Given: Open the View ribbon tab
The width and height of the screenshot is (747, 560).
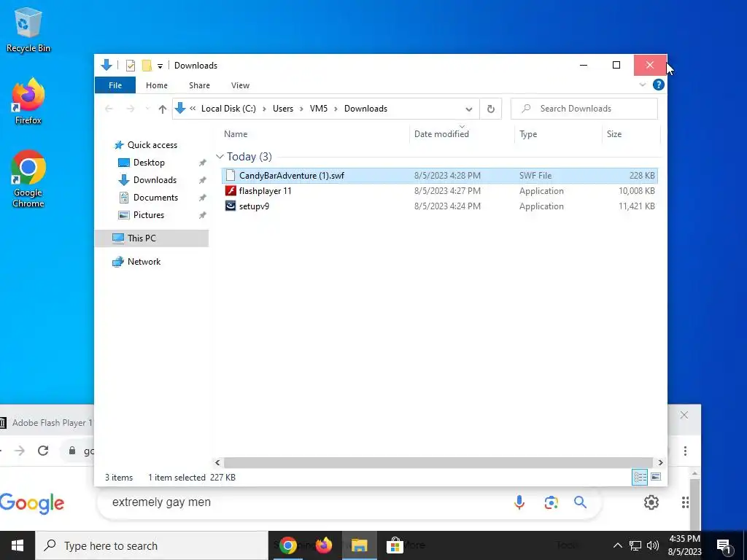Looking at the screenshot, I should (240, 85).
